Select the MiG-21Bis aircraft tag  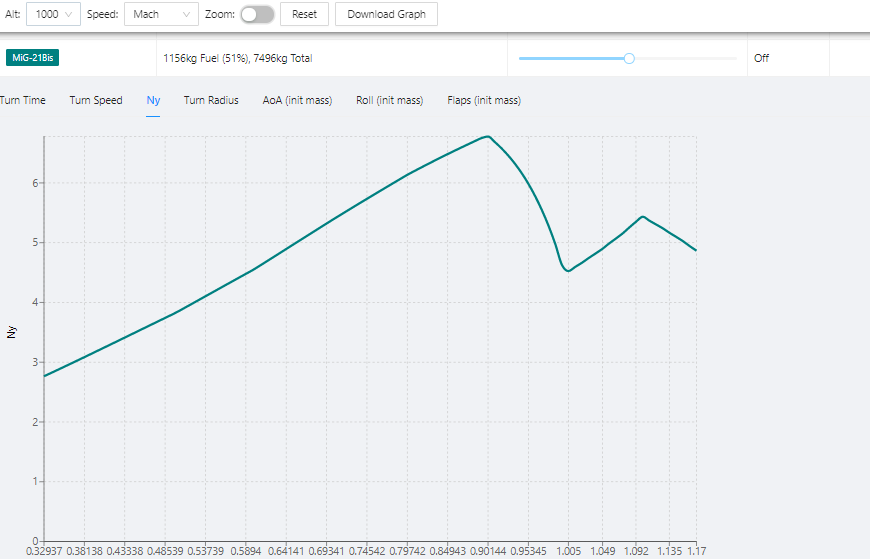(x=33, y=58)
